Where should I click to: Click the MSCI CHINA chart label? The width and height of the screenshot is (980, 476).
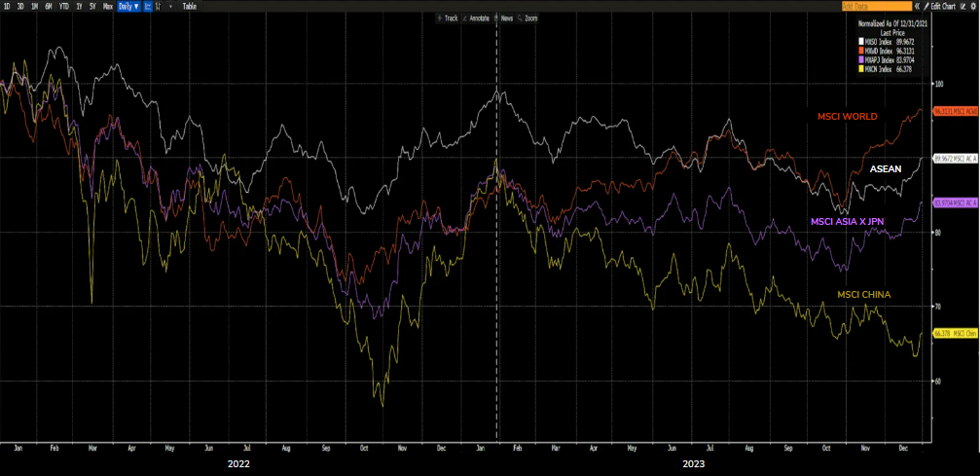pos(864,294)
